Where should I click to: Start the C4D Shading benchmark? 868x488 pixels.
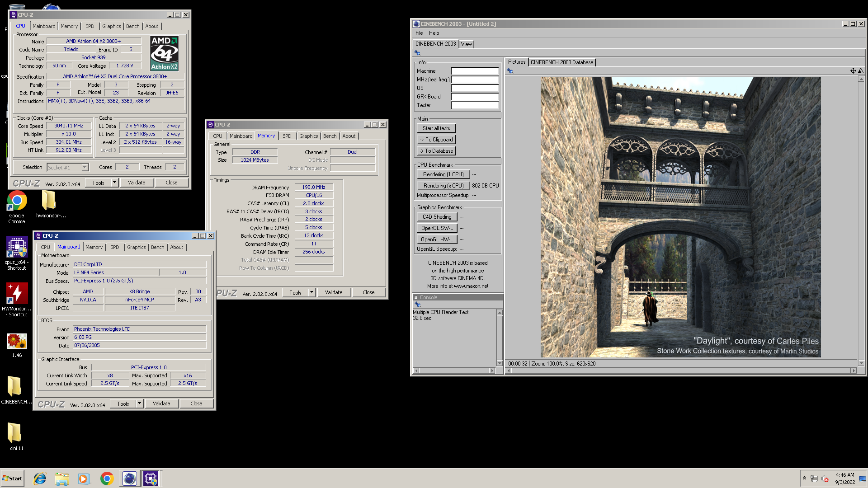437,217
